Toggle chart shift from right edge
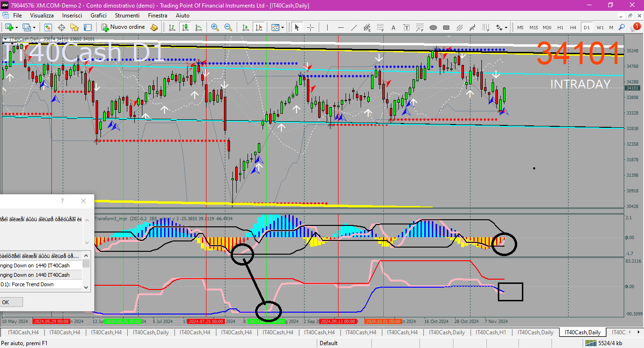 pos(258,27)
